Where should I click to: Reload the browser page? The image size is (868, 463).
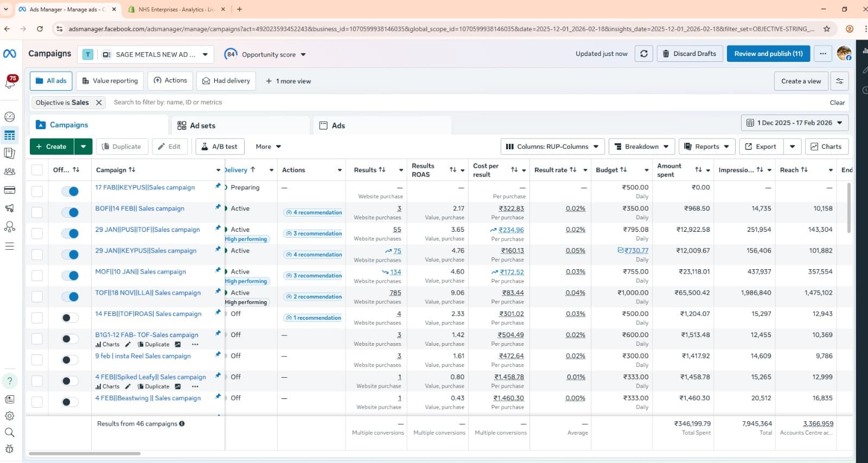[40, 29]
